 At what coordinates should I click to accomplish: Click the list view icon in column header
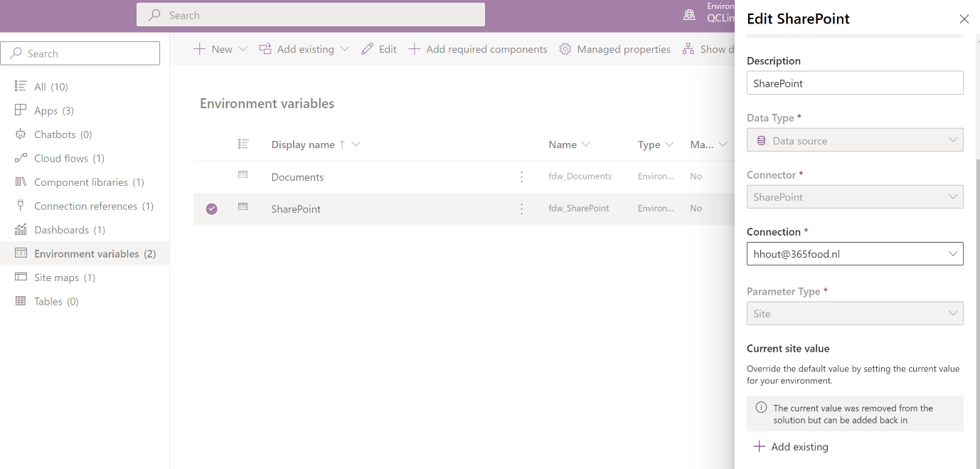pyautogui.click(x=243, y=144)
